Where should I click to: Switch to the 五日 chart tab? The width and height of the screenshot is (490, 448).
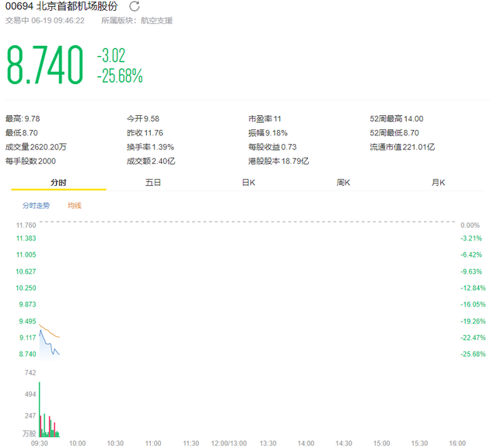tap(153, 183)
